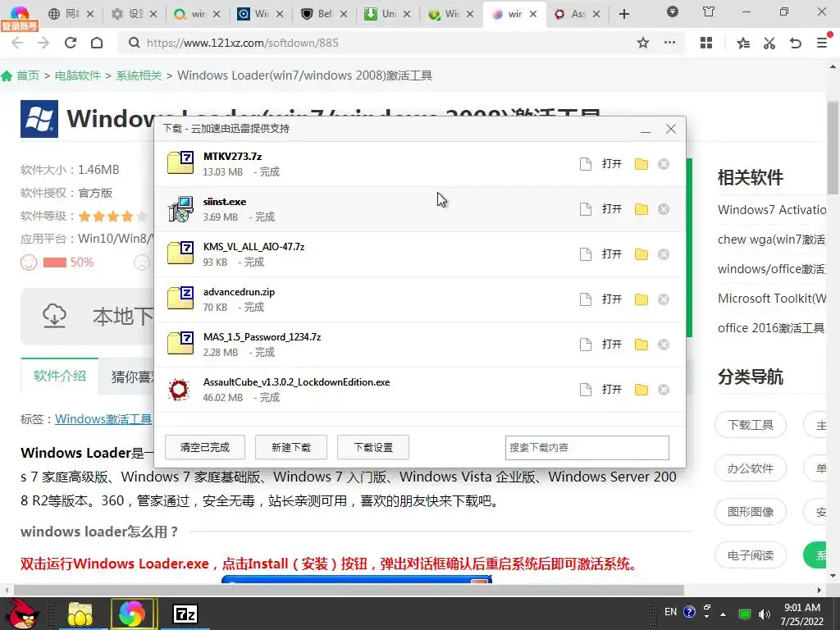
Task: Click the siinst.exe installer icon
Action: 180,209
